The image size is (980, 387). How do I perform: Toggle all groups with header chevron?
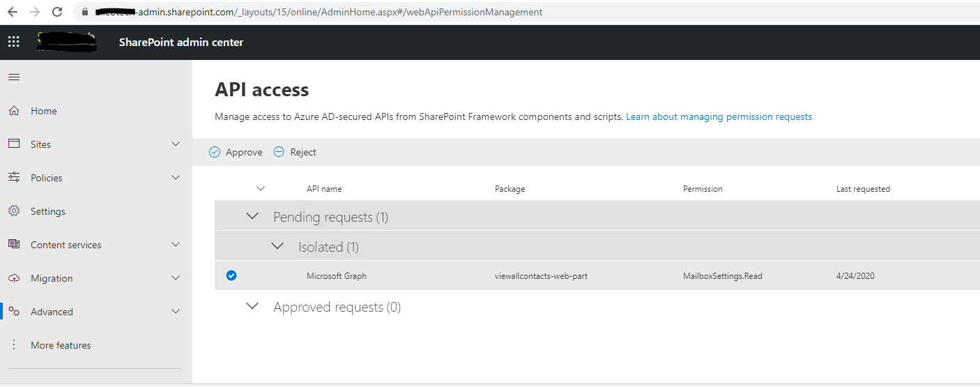coord(261,188)
